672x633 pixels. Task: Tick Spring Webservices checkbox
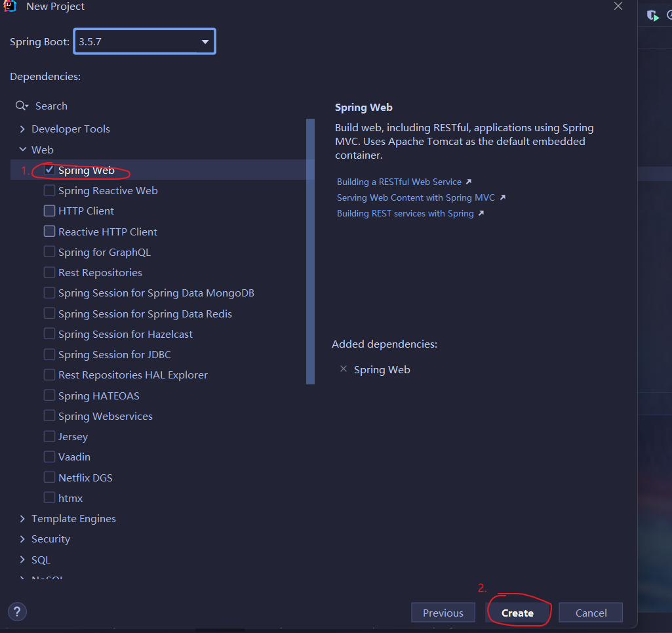[49, 416]
